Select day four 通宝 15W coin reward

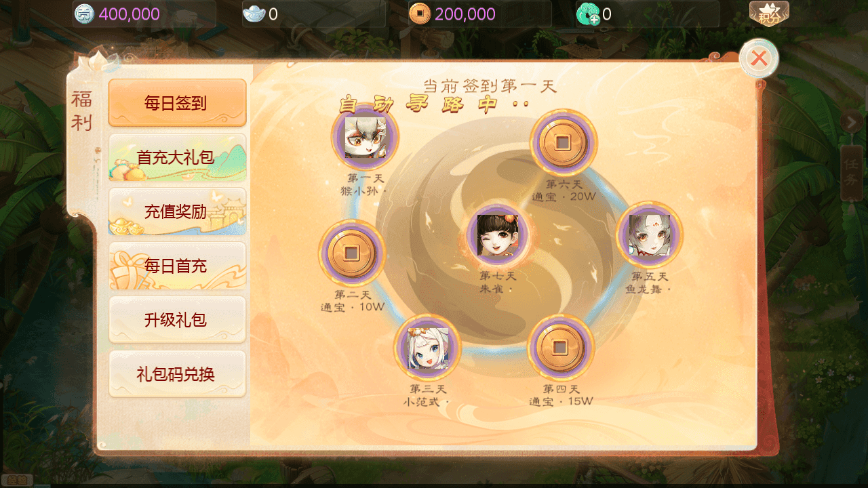coord(560,348)
